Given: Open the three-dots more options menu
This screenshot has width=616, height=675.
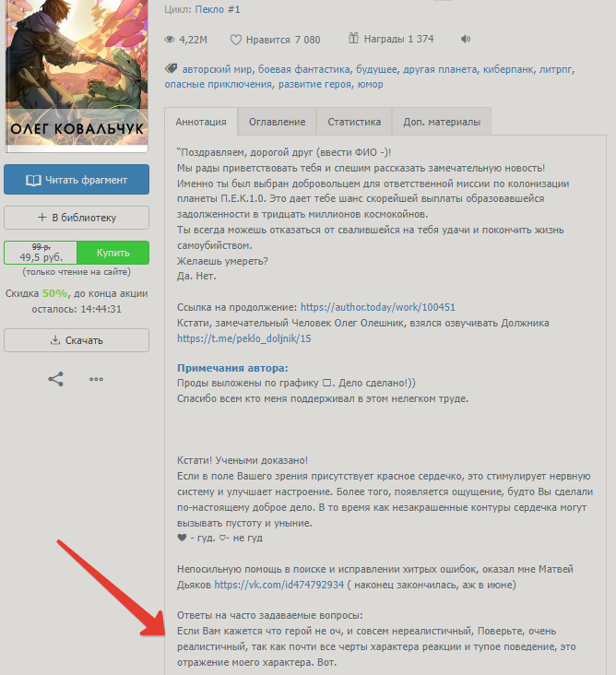Looking at the screenshot, I should pos(96,379).
